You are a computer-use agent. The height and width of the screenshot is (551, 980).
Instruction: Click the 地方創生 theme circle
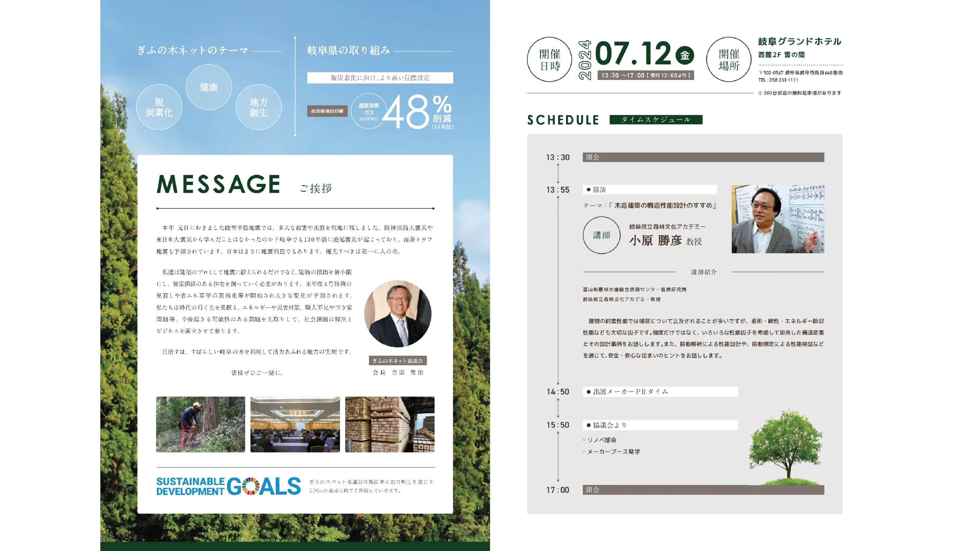coord(259,107)
